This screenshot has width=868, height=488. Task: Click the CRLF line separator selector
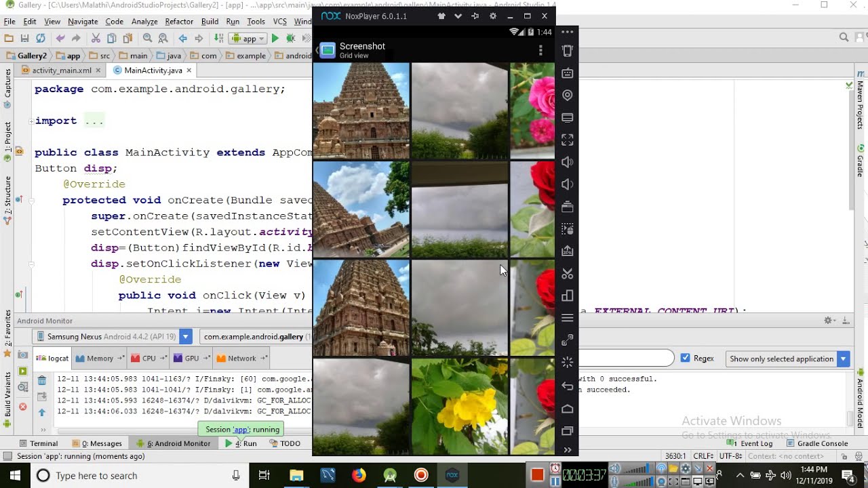tap(704, 456)
